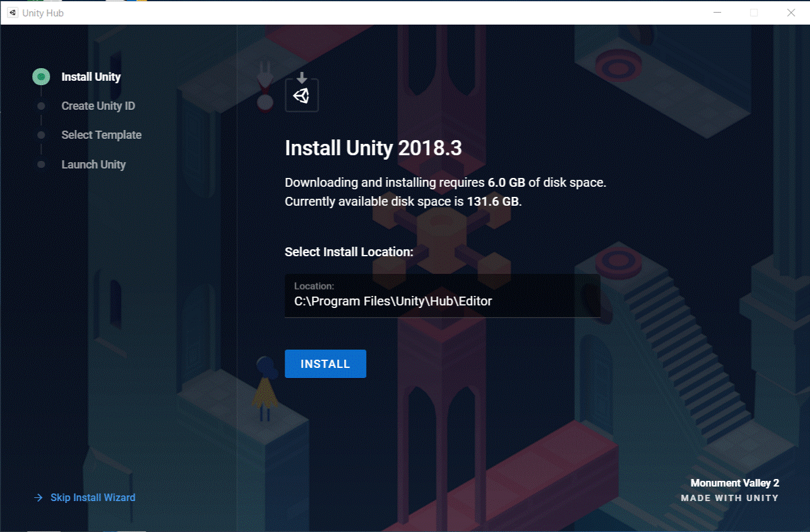Click the Unity Hub logo in title bar
This screenshot has width=810, height=532.
[13, 13]
